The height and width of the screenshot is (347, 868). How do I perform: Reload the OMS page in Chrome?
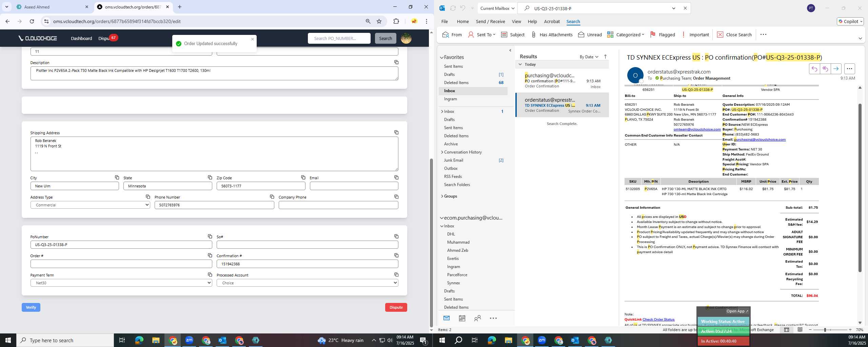pos(32,21)
